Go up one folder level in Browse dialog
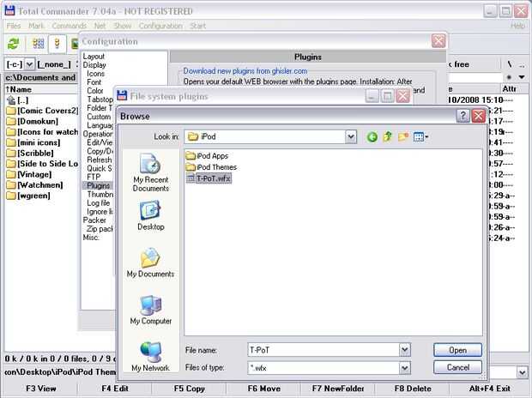Screen dimensions: 532x398 click(388, 137)
